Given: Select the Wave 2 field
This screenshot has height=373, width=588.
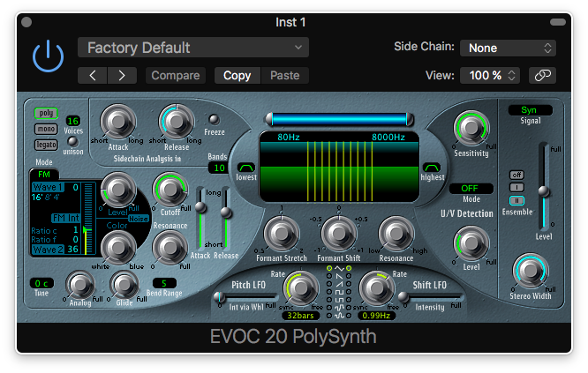Looking at the screenshot, I should tap(48, 250).
